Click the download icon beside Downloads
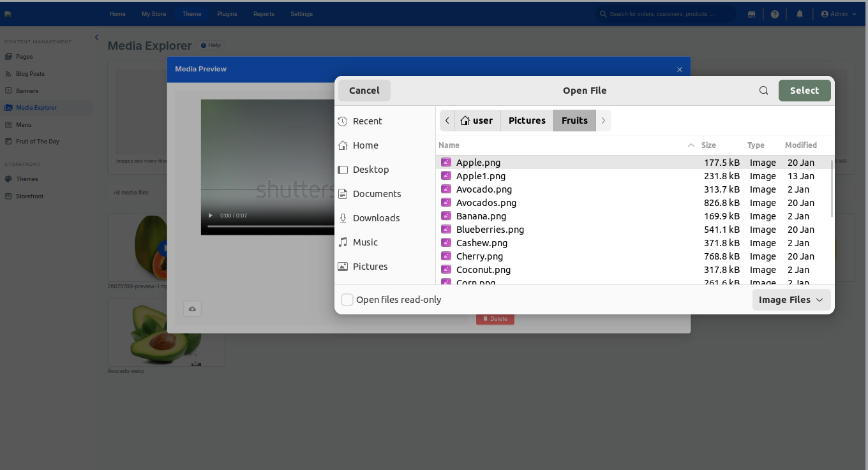 click(343, 218)
